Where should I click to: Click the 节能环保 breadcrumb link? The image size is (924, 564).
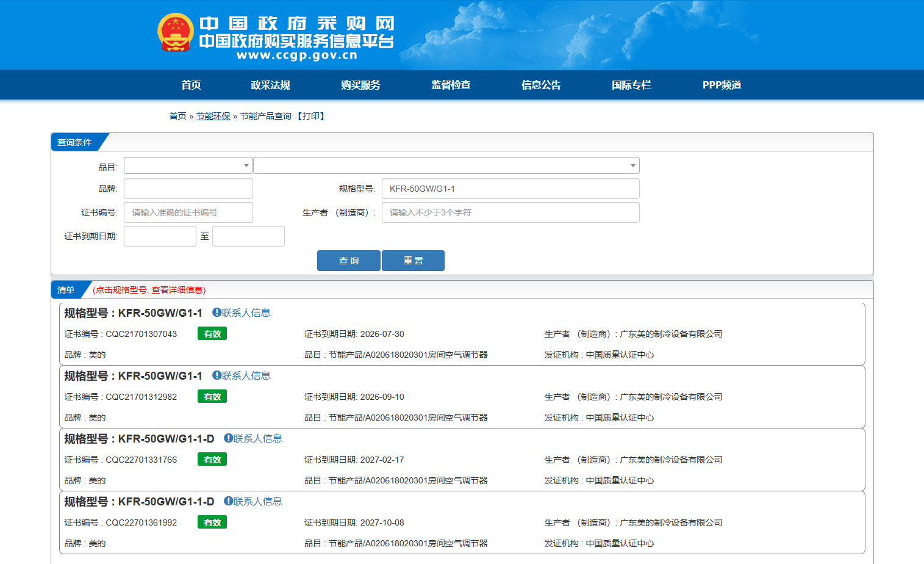[213, 116]
